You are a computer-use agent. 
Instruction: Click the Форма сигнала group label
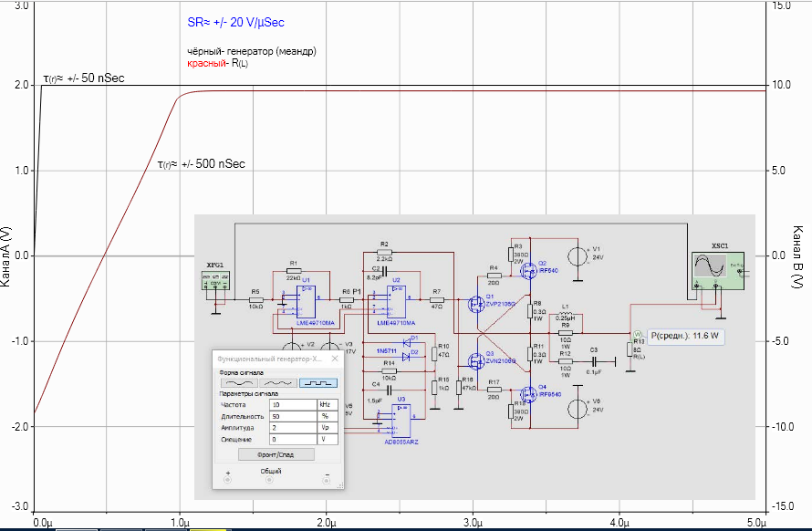[242, 372]
